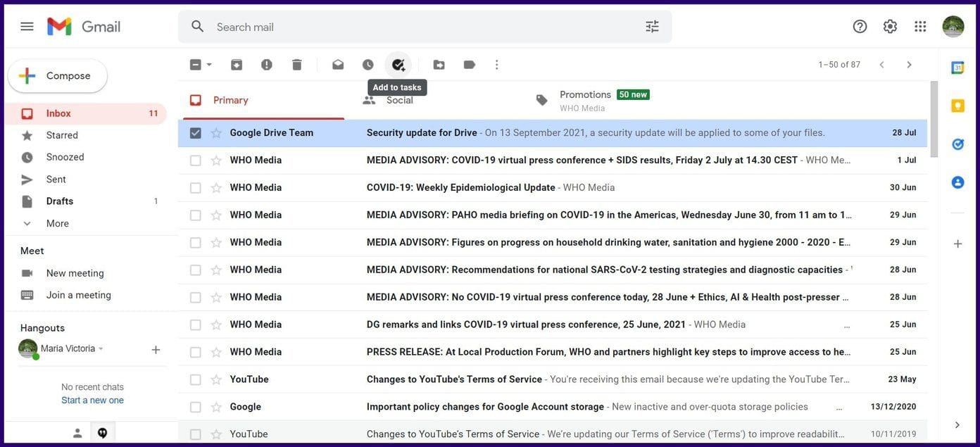Click the Labels tag icon

[469, 65]
